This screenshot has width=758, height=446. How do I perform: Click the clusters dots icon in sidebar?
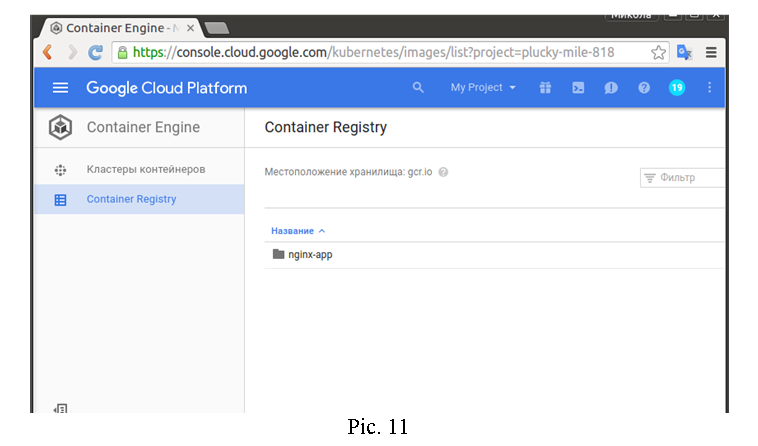click(60, 170)
